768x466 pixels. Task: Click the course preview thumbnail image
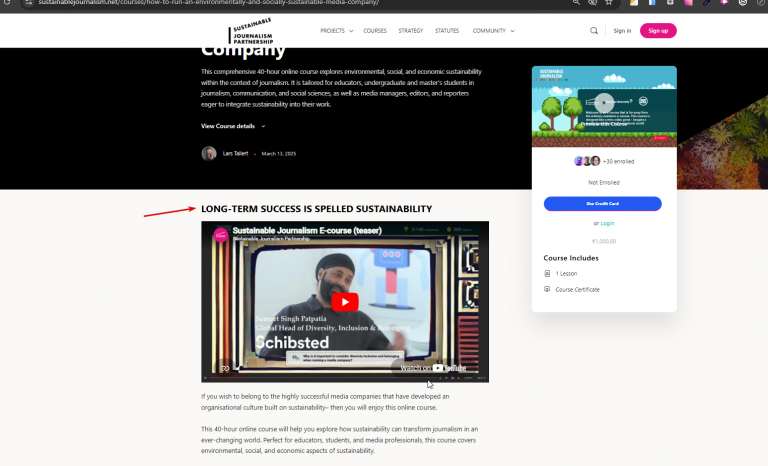604,106
